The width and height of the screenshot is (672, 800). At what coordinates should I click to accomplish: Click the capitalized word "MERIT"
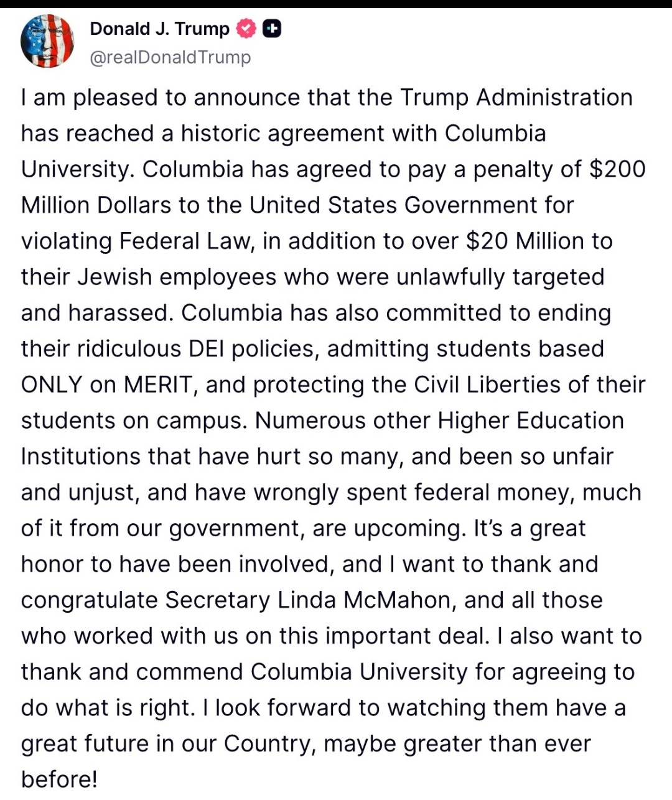pyautogui.click(x=158, y=385)
